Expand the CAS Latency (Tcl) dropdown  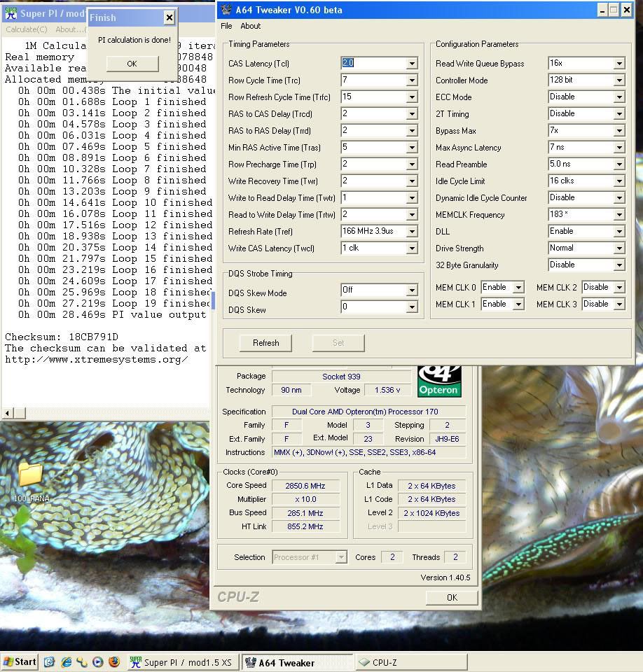tap(413, 64)
